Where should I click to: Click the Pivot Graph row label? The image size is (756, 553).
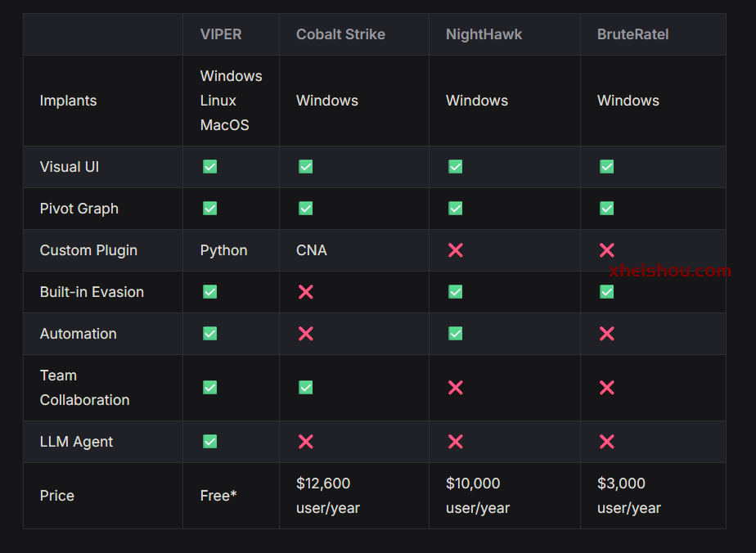[79, 209]
